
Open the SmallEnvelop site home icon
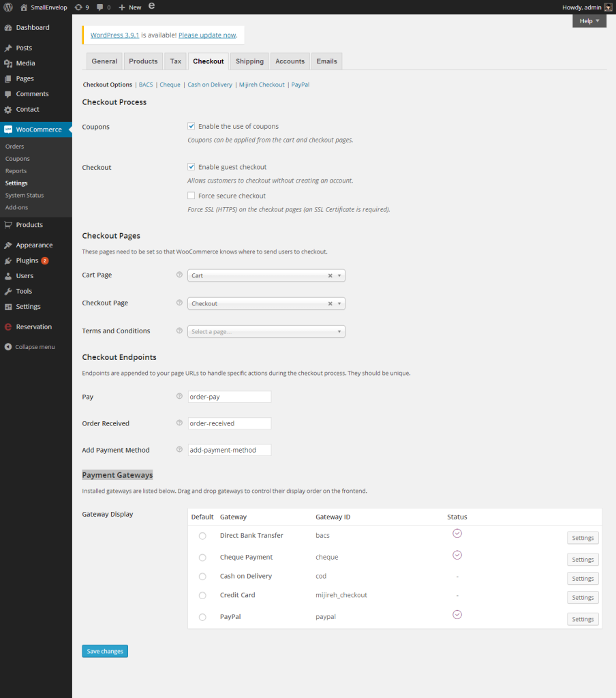coord(24,7)
